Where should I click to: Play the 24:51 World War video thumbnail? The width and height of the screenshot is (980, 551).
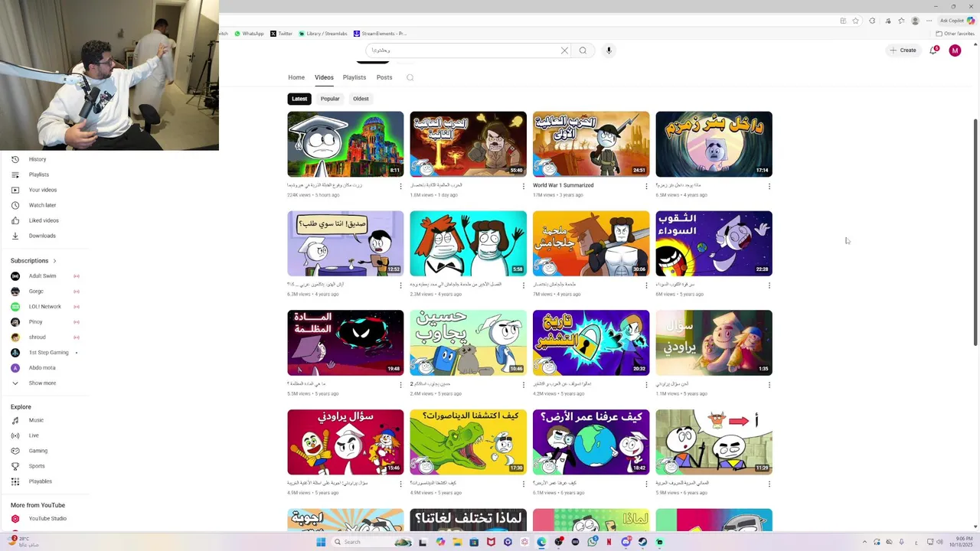(591, 144)
